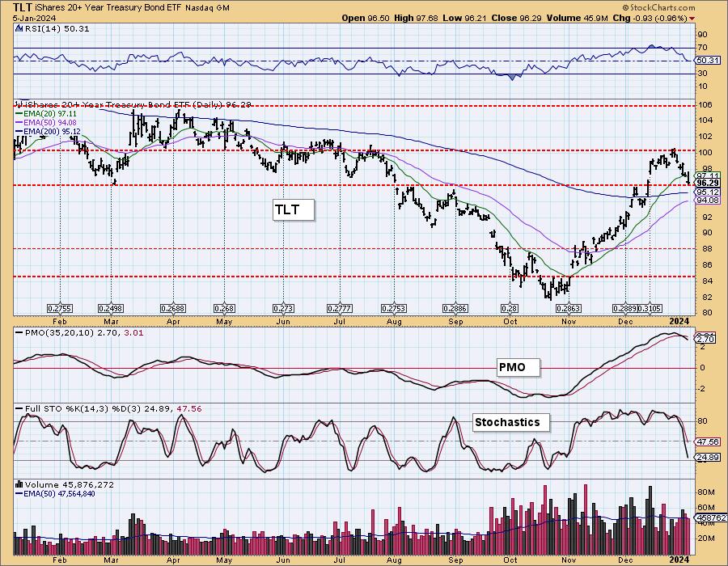Click the Low 96.21 value

click(465, 18)
